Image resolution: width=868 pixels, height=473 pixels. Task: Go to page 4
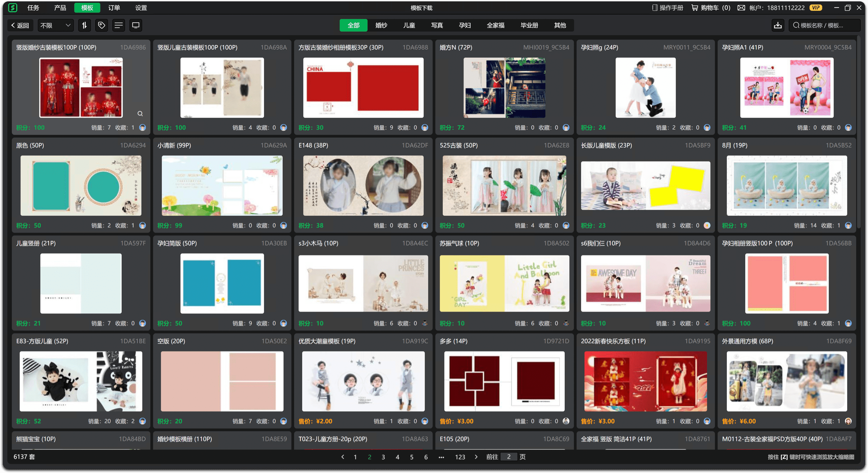click(x=397, y=457)
